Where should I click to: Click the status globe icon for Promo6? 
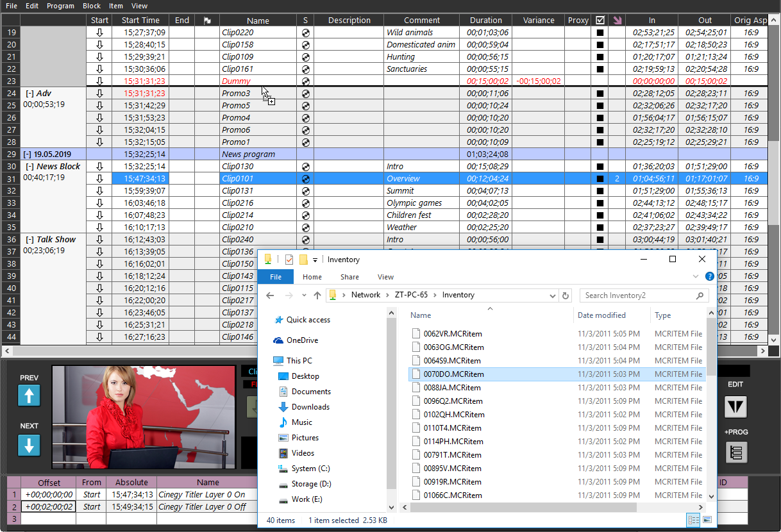306,130
